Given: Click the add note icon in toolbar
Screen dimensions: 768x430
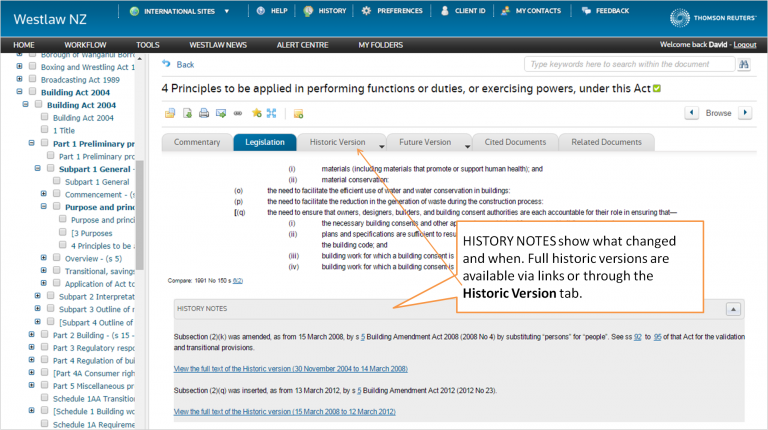Looking at the screenshot, I should pos(298,114).
